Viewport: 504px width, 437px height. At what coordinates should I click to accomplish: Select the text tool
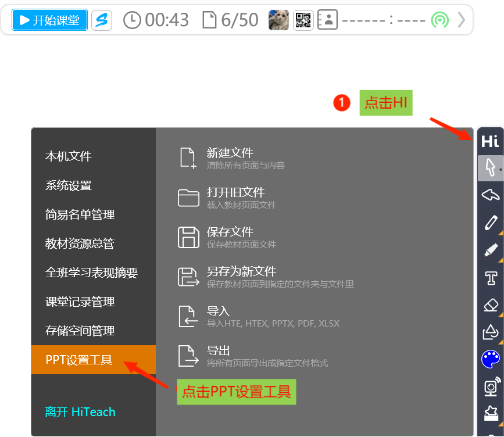point(491,278)
